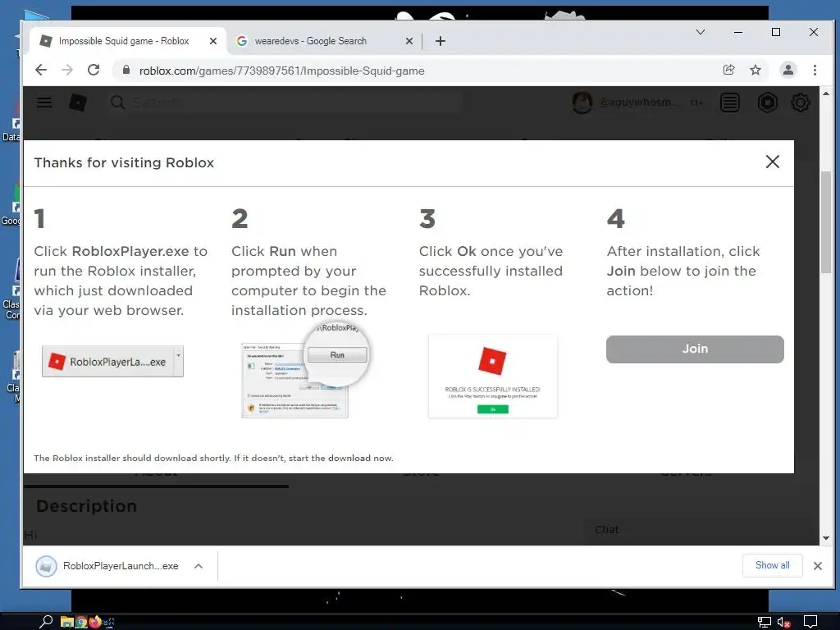The width and height of the screenshot is (840, 630).
Task: View site info via padlock icon
Action: click(126, 70)
